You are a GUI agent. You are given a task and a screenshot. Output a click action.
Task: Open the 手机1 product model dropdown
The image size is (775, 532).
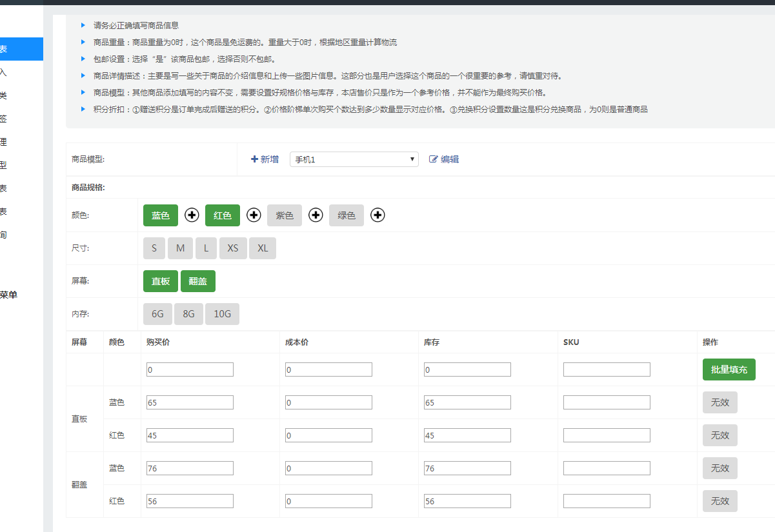pos(354,159)
